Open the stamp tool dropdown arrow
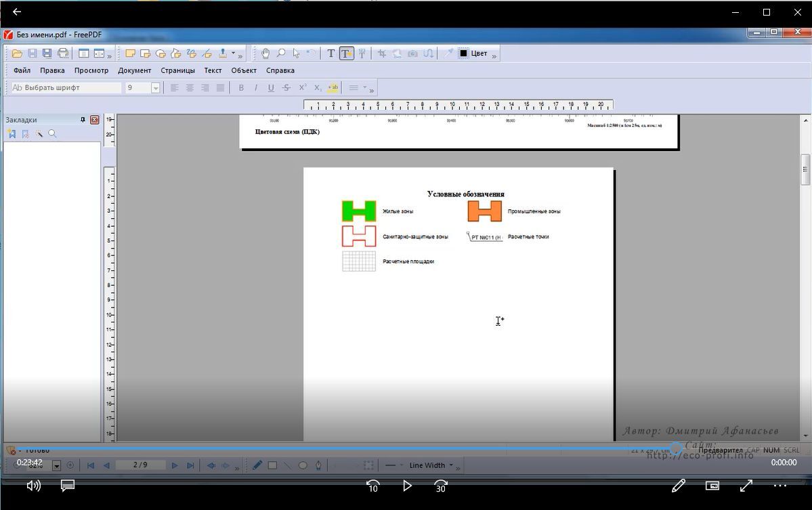Image resolution: width=812 pixels, height=510 pixels. (x=234, y=53)
